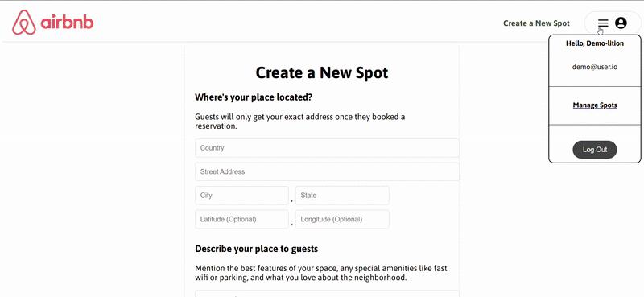Click the Hello, Demo-lition greeting

595,43
